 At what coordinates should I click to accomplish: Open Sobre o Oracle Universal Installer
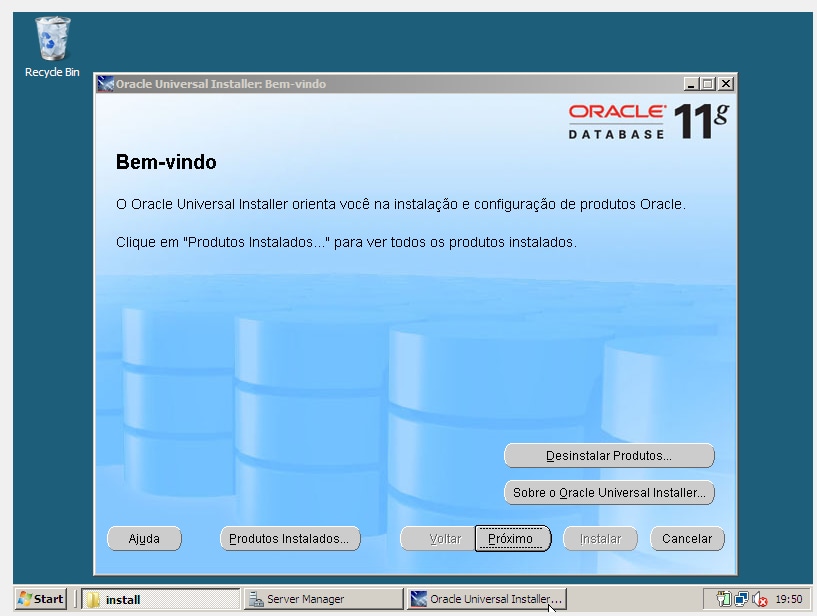coord(609,492)
